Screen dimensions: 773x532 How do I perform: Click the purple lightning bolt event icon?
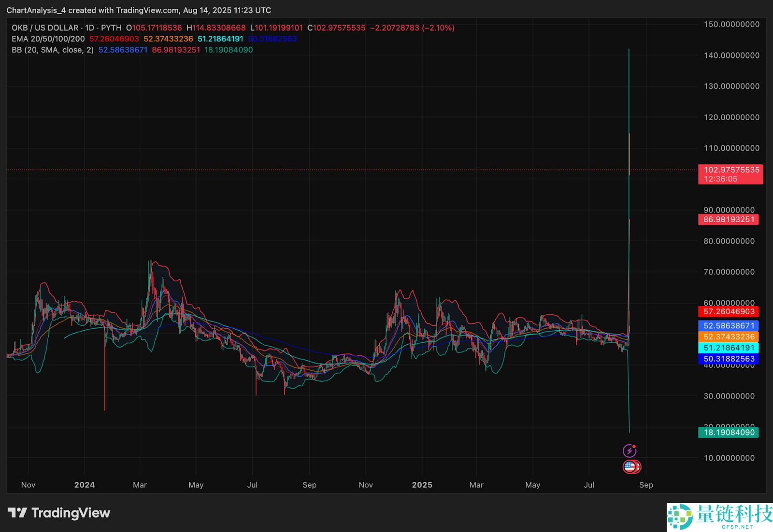point(629,451)
